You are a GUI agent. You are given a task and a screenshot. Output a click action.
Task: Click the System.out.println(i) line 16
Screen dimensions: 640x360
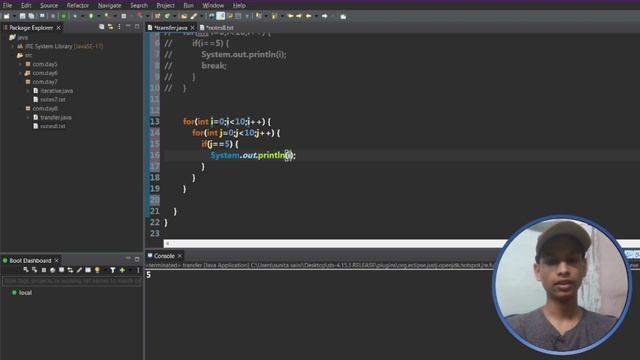[x=253, y=155]
